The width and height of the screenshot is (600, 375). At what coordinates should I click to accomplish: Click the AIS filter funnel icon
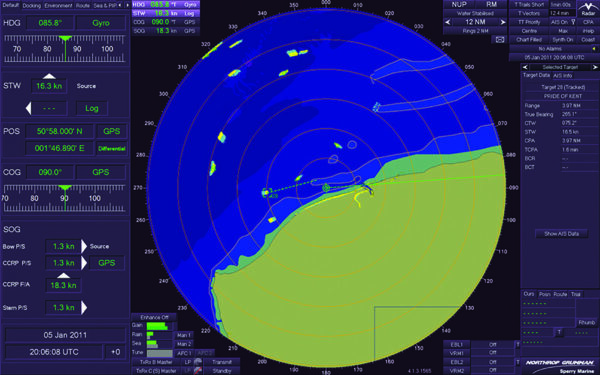pyautogui.click(x=573, y=22)
